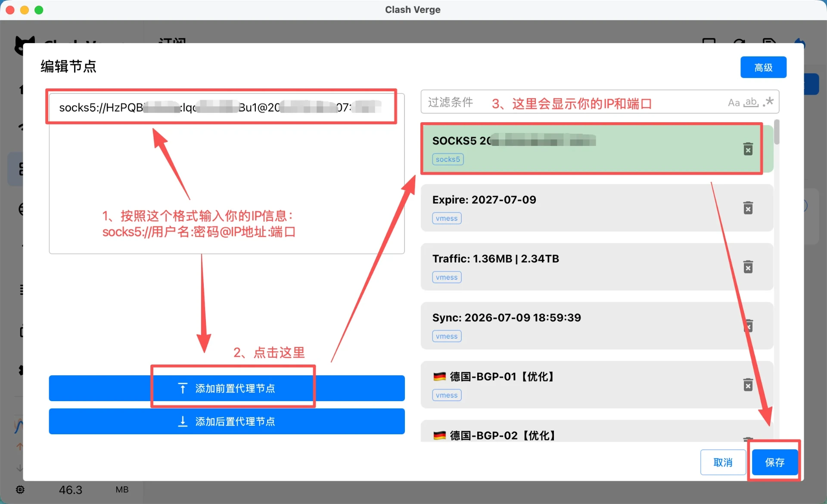The width and height of the screenshot is (827, 504).
Task: Select the 德国-BGP-01【优化】 row
Action: tap(597, 385)
